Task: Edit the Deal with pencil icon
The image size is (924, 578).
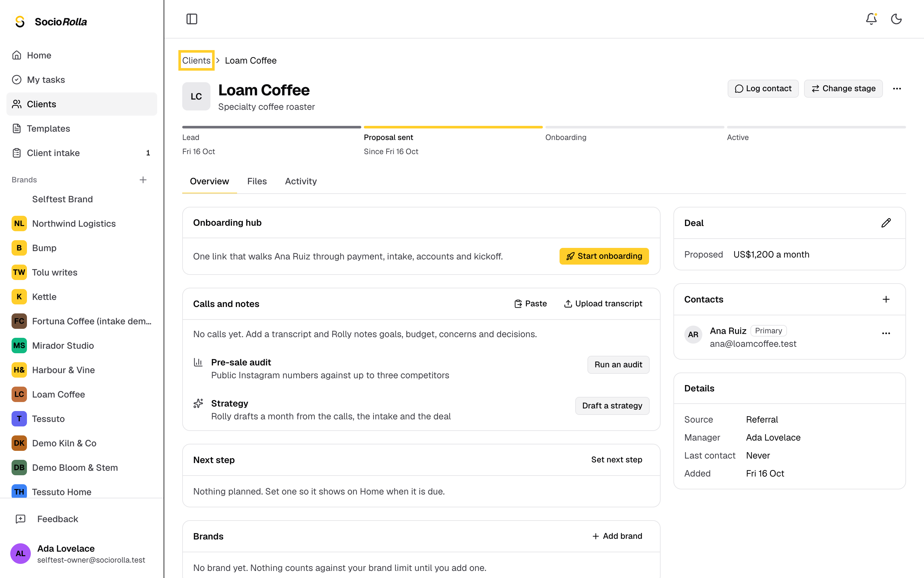Action: [x=886, y=223]
